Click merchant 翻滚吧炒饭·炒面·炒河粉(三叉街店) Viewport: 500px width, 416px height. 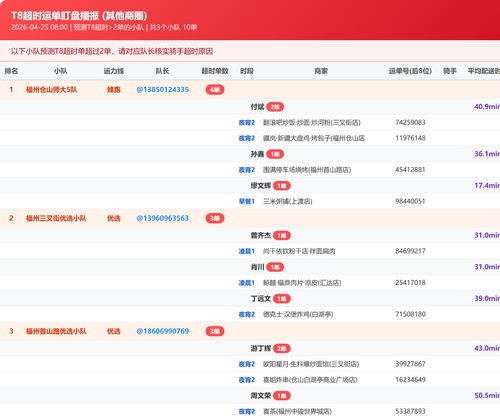click(312, 123)
